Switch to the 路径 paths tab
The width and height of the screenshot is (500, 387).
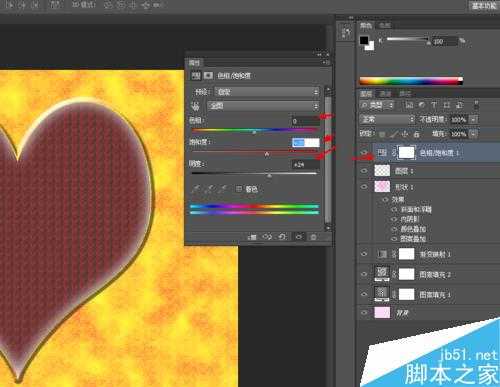coord(405,94)
